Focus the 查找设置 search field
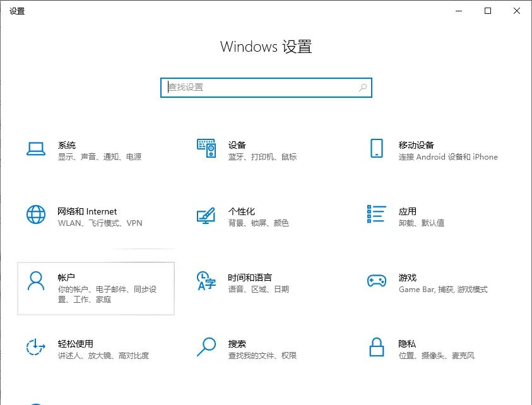The image size is (532, 405). tap(266, 88)
